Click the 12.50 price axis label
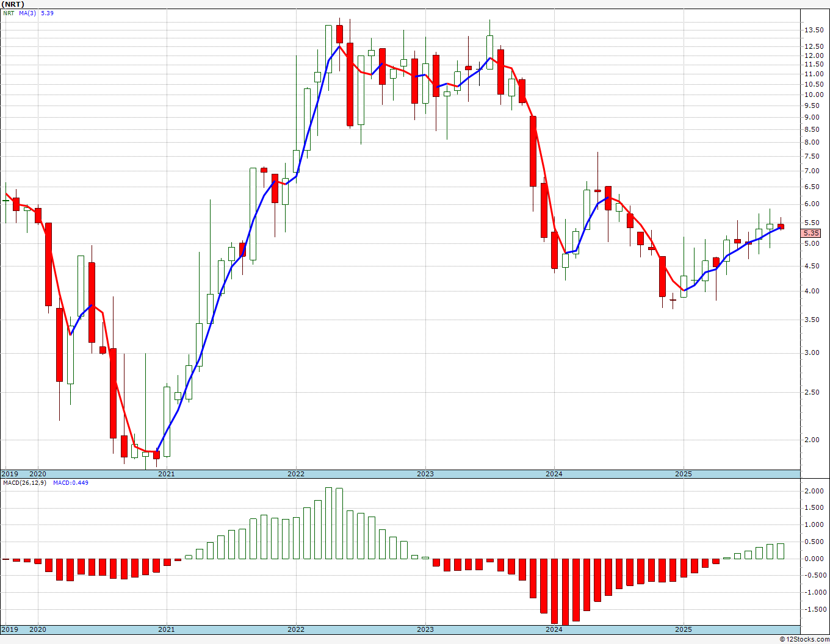 [813, 46]
